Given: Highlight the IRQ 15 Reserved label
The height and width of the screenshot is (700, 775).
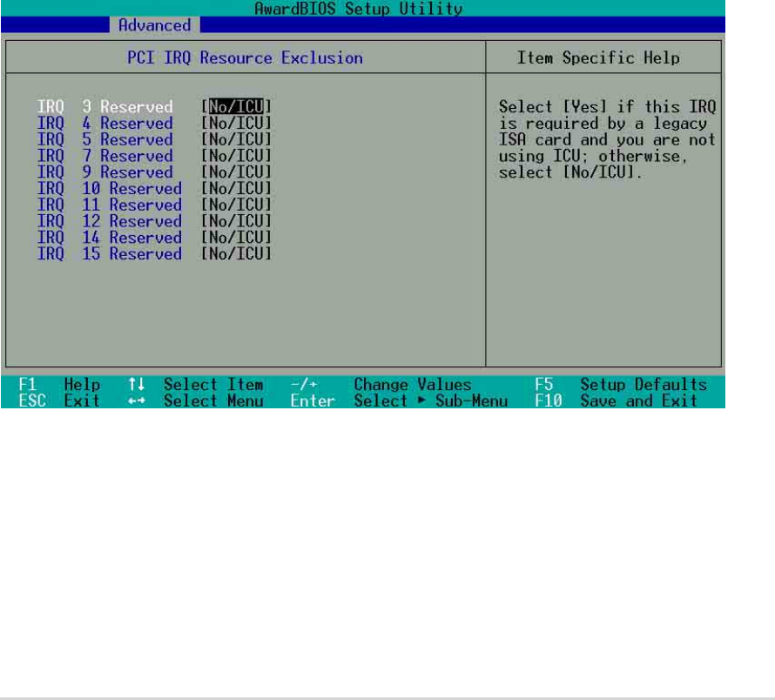Looking at the screenshot, I should point(110,253).
